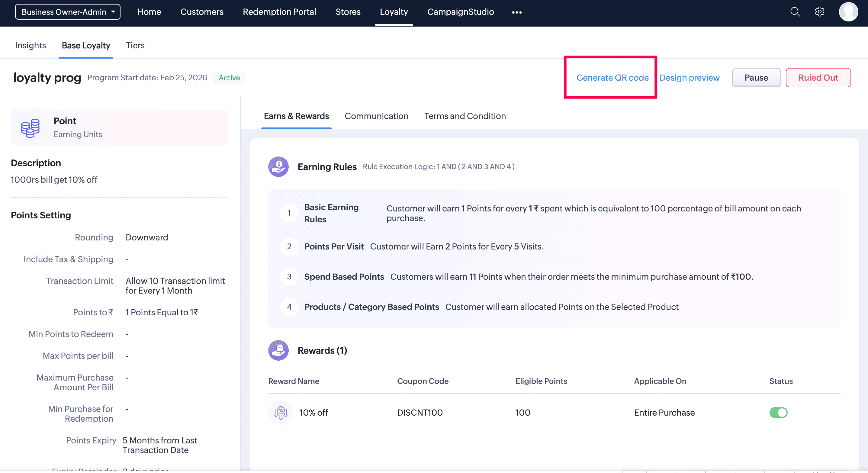Click the 1000rs bill get 10% off description

tap(54, 179)
